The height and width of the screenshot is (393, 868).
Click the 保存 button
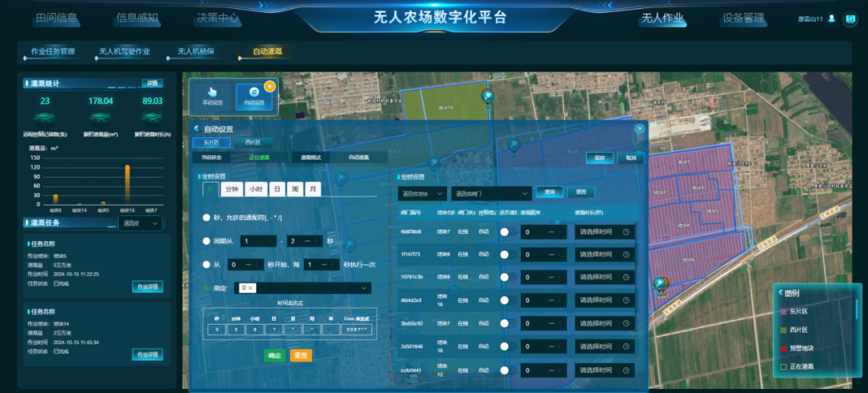point(599,158)
